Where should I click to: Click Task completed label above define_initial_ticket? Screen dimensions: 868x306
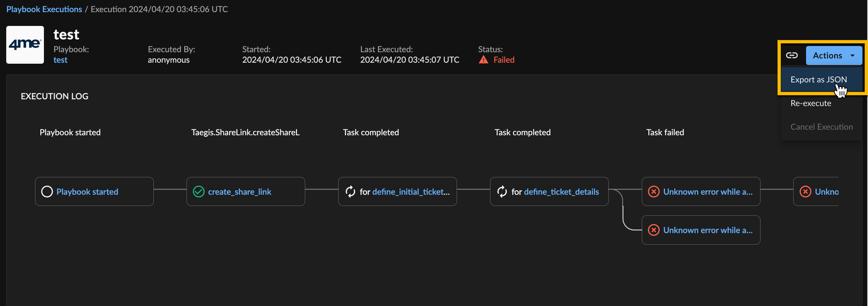371,132
